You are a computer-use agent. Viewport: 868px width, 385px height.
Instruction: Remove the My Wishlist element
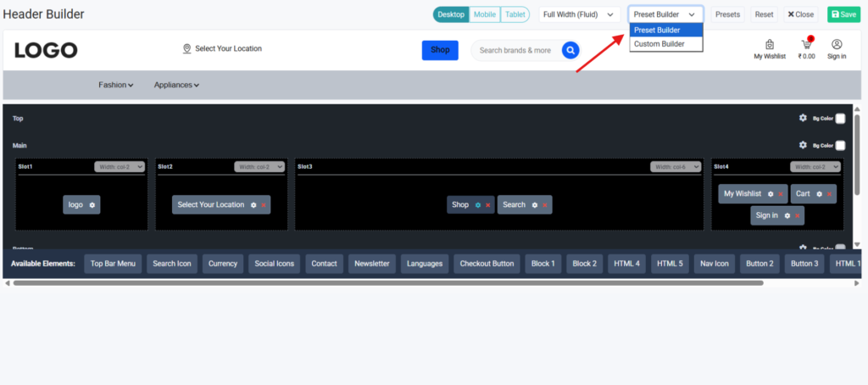point(781,194)
